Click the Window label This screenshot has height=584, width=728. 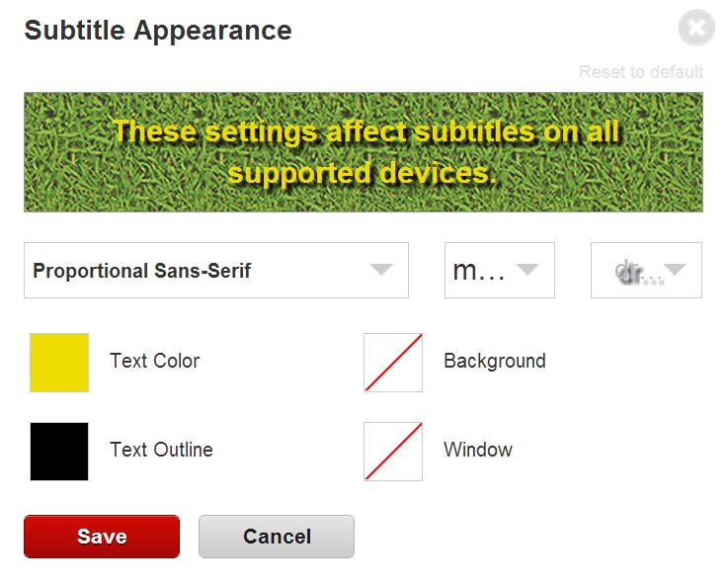pos(478,451)
